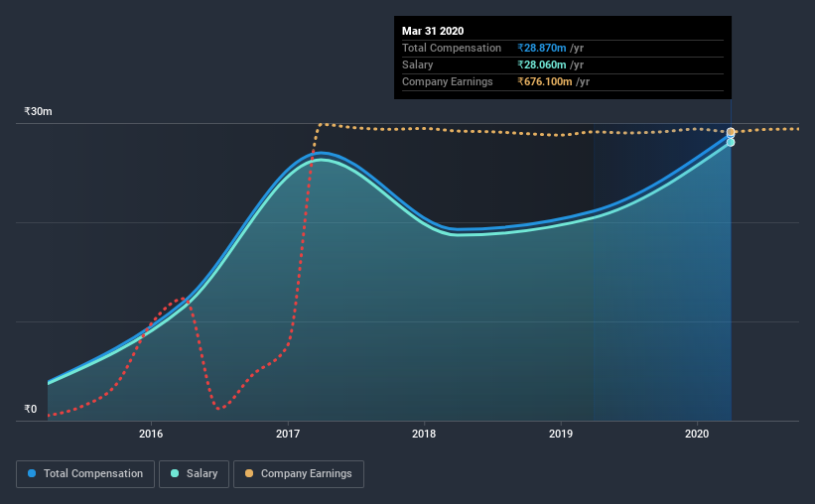
Task: Click the 2020 x-axis label
Action: [697, 434]
